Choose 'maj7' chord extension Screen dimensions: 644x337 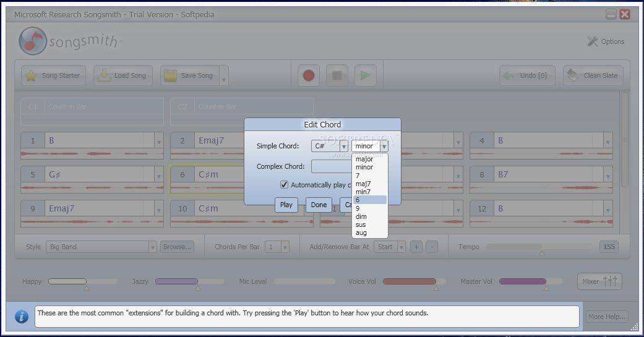(370, 184)
